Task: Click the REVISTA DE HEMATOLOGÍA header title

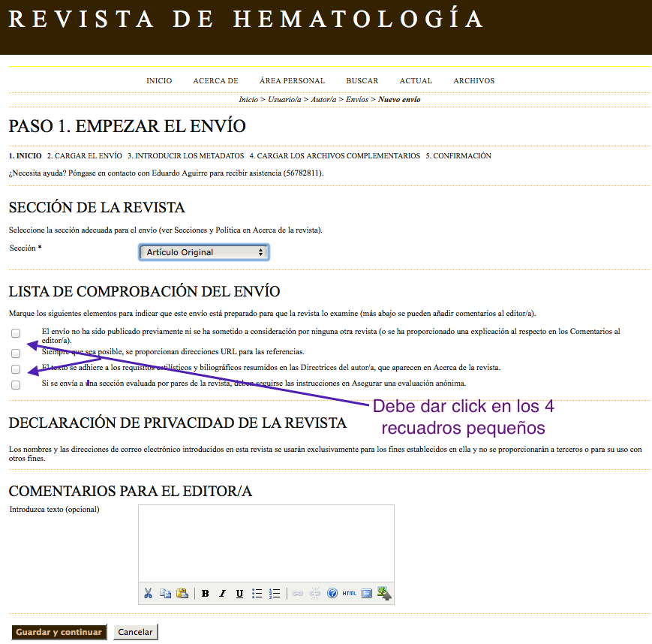Action: [246, 19]
